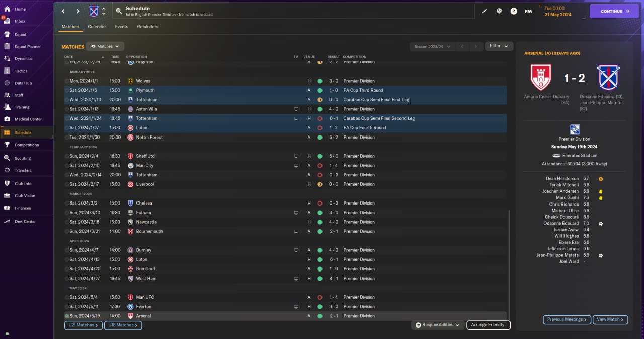This screenshot has height=339, width=644.
Task: Click Odsonne Edouard in ratings list
Action: [x=561, y=223]
